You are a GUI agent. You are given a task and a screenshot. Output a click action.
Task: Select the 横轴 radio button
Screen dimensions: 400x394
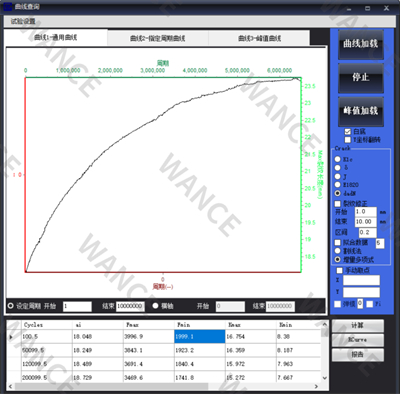155,306
